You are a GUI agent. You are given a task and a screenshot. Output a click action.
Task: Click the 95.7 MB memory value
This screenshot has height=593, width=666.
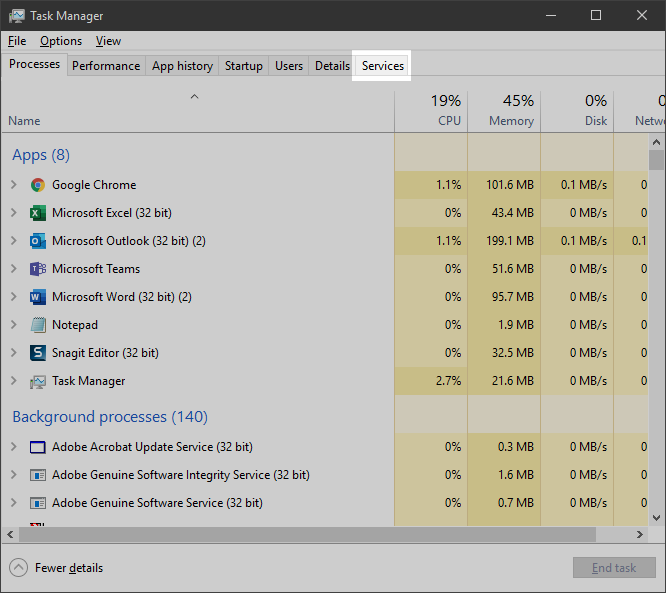coord(513,296)
